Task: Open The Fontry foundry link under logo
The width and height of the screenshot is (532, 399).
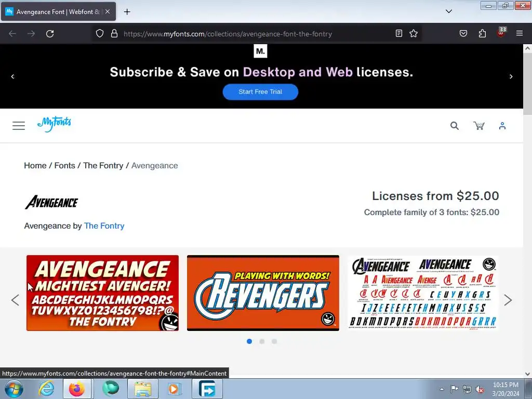Action: [104, 226]
